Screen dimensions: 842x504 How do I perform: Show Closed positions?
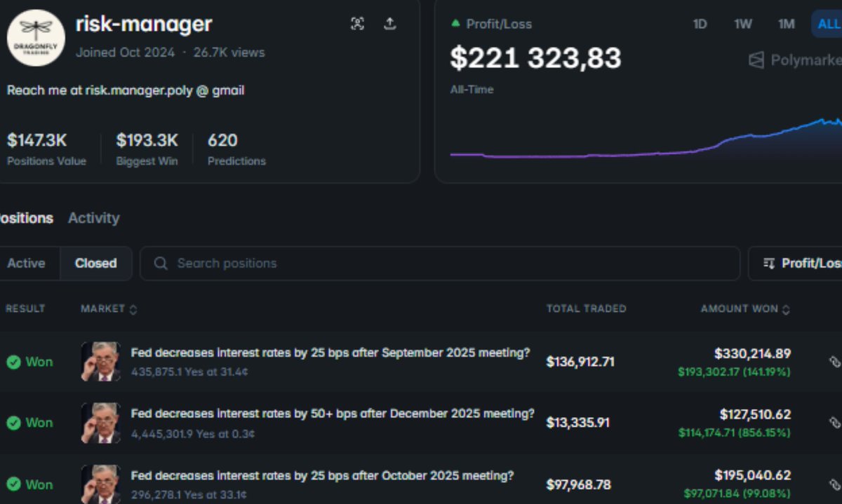tap(95, 264)
